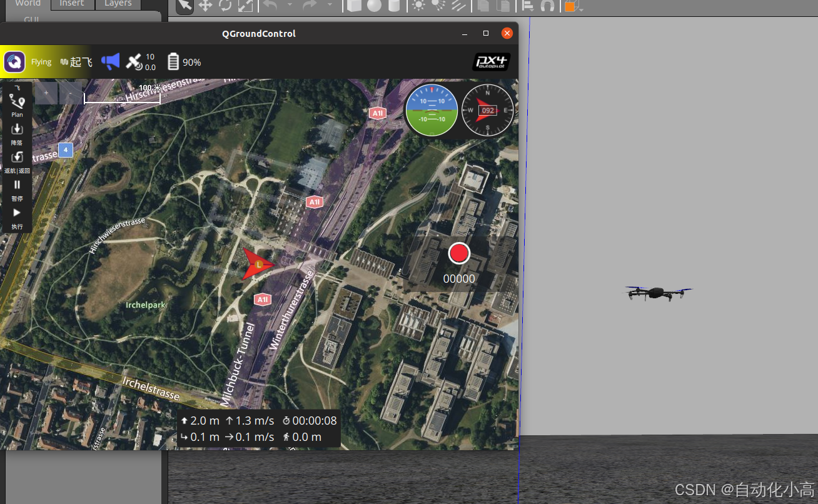Viewport: 818px width, 504px height.
Task: Switch to Gazebo World tab
Action: click(x=28, y=4)
